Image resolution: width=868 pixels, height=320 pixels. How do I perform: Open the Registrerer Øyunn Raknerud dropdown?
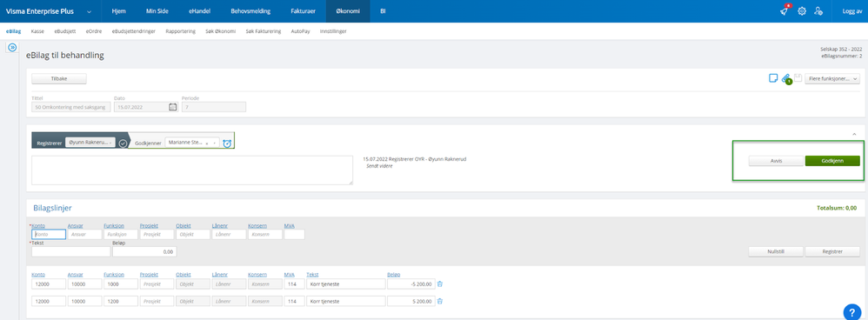pos(90,143)
